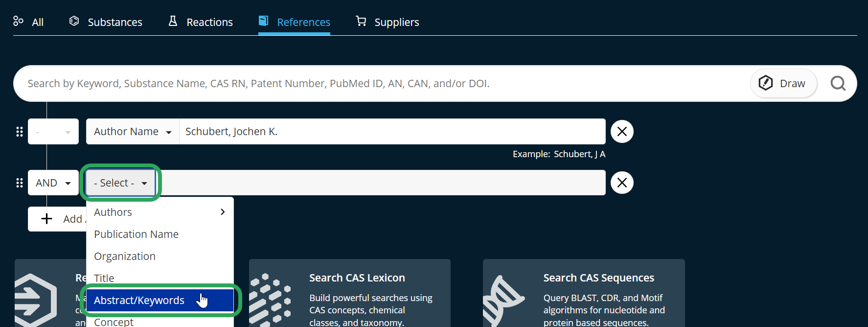Screen dimensions: 868x327
Task: Open the Search CAS Sequences card
Action: [584, 293]
